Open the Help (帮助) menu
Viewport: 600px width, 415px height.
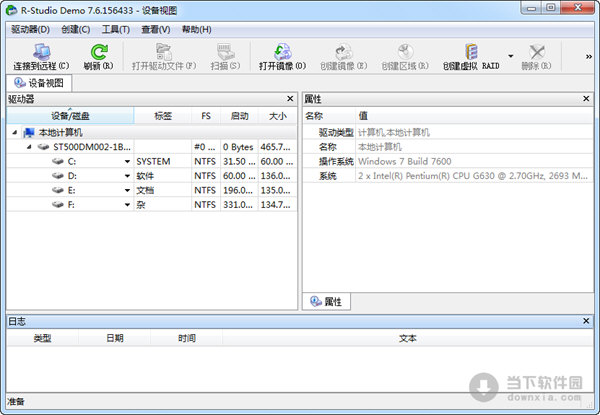pyautogui.click(x=196, y=29)
